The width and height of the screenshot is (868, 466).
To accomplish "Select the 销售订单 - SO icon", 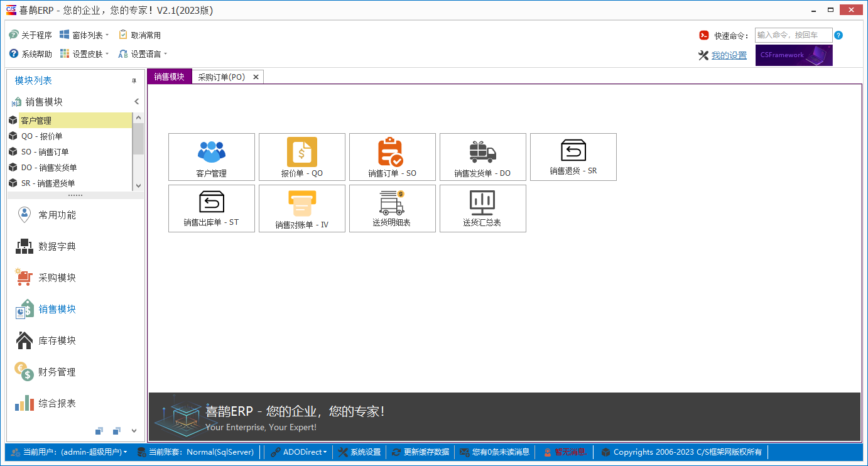I will click(392, 156).
